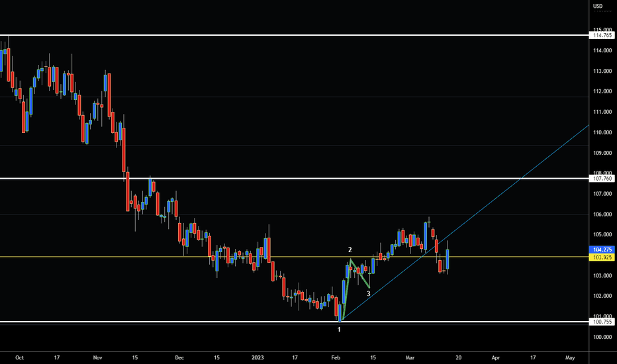Click the 114.000 price axis tick
This screenshot has width=617, height=364.
pyautogui.click(x=602, y=50)
